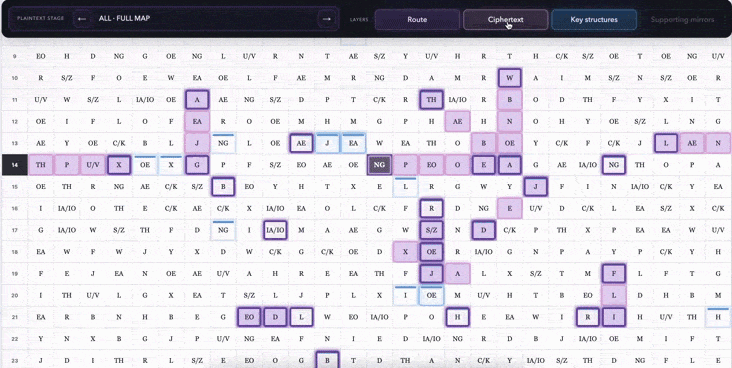Toggle the Route layer

pos(417,20)
